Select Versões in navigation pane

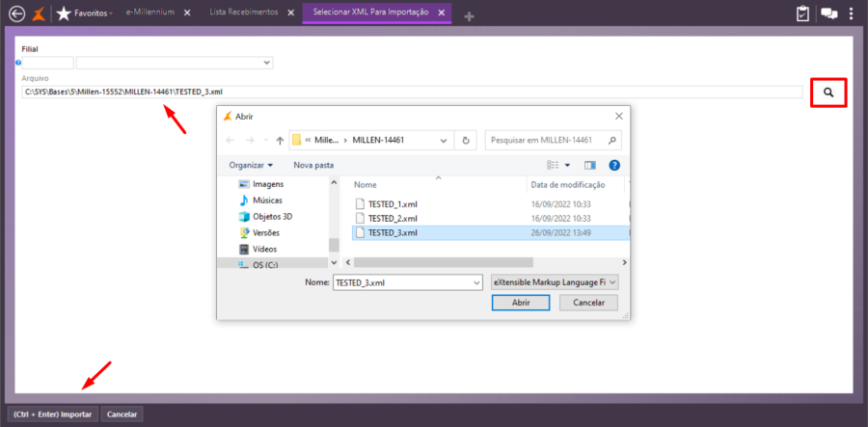tap(259, 233)
